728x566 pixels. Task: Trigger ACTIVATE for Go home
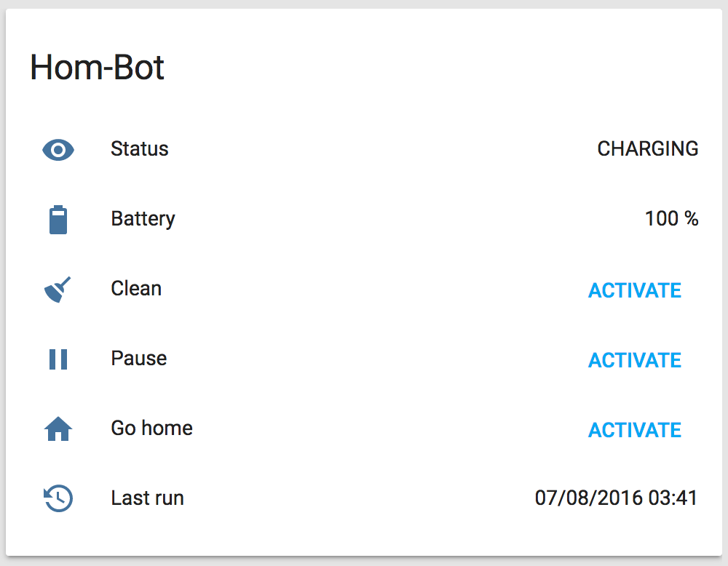(x=635, y=430)
